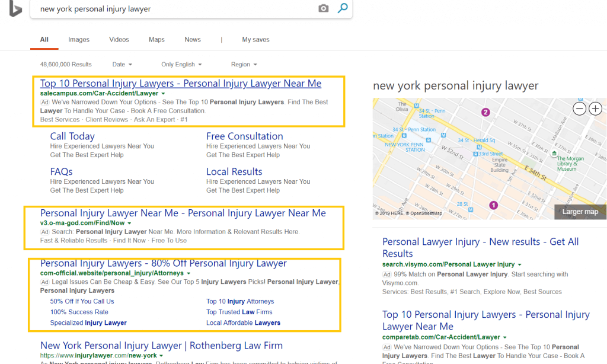This screenshot has width=607, height=364.
Task: Click salecampus.com/Car-Accident/Lawyer URL text
Action: point(99,93)
